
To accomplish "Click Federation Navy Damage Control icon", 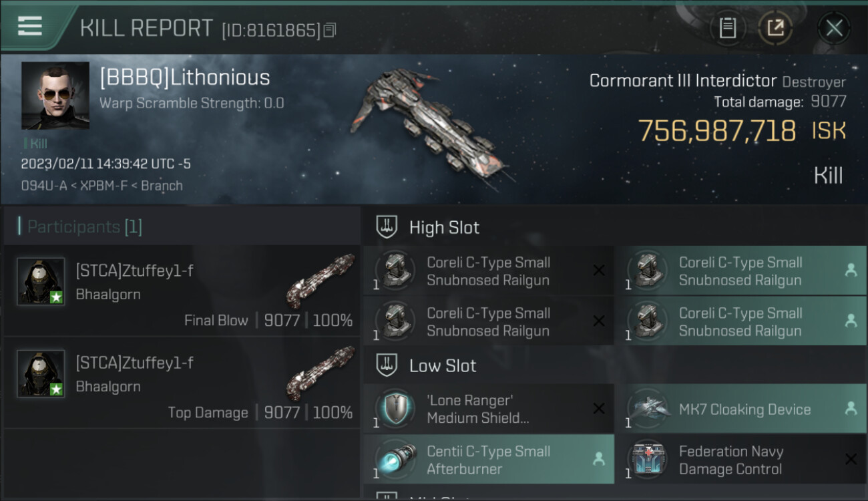I will [648, 460].
